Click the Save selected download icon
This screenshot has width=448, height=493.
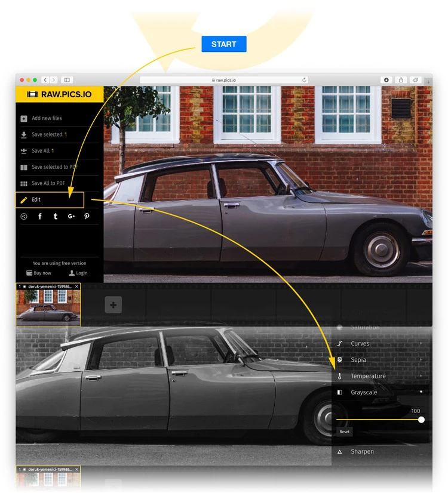(x=24, y=135)
